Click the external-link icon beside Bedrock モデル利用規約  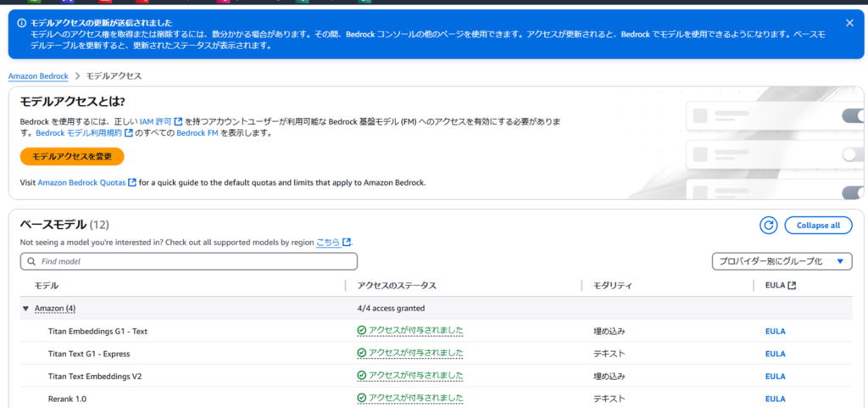(x=129, y=133)
